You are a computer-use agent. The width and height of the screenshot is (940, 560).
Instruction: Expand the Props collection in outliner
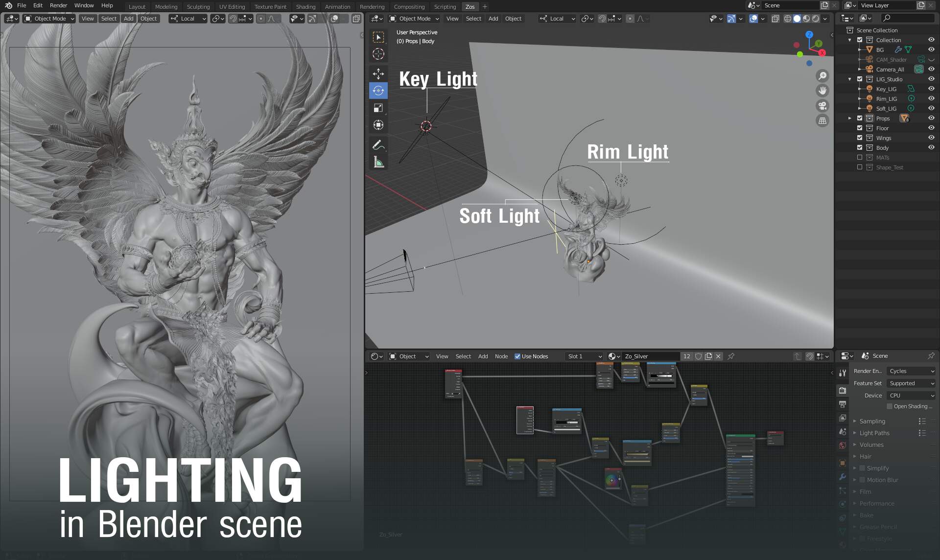[x=850, y=118]
